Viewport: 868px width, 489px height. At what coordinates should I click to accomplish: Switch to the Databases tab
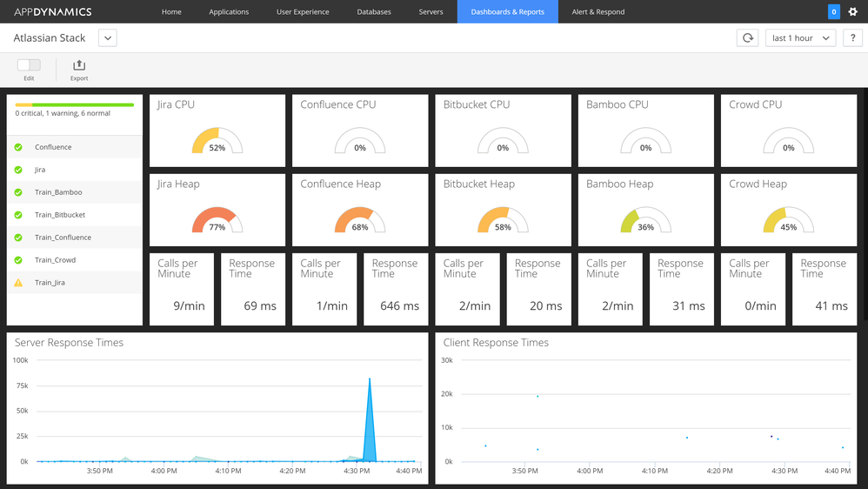tap(374, 11)
